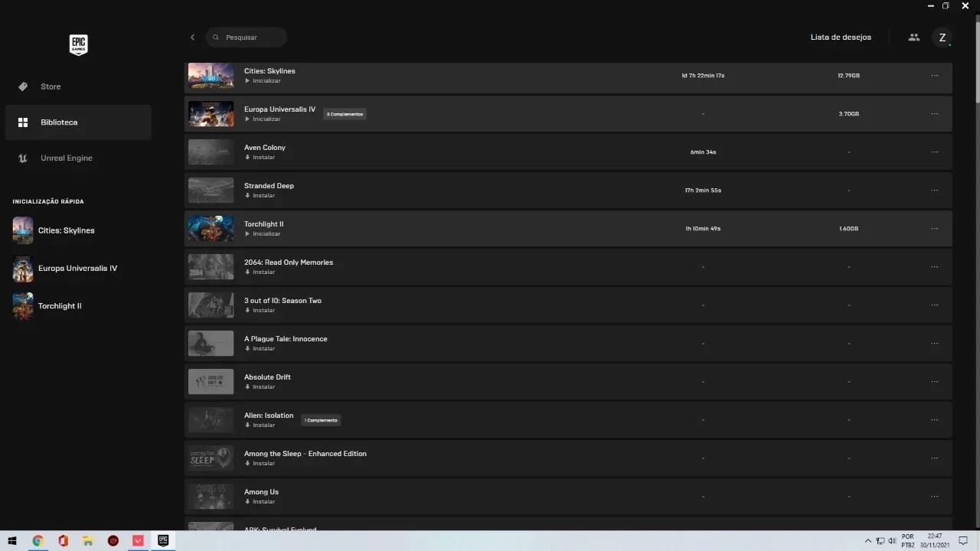This screenshot has width=980, height=551.
Task: Open three-dot menu for 3 out of 10
Action: (x=934, y=305)
